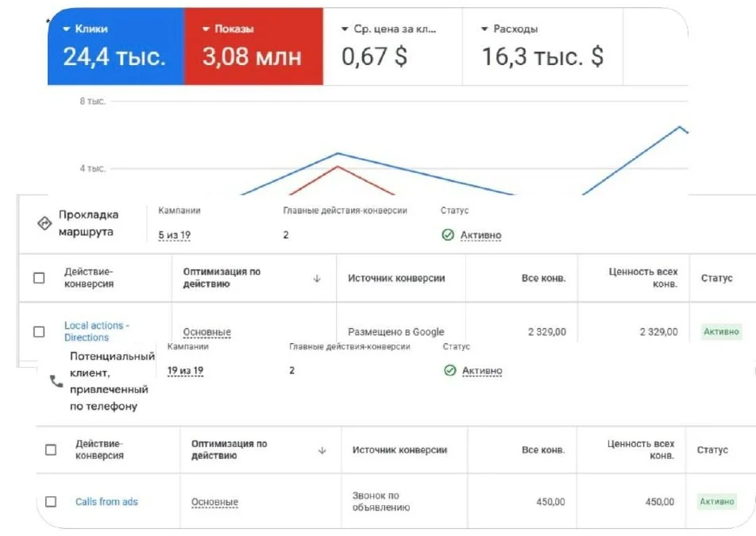This screenshot has height=536, width=756.
Task: Click the Ценность всех конв. header in upper table
Action: [x=642, y=278]
